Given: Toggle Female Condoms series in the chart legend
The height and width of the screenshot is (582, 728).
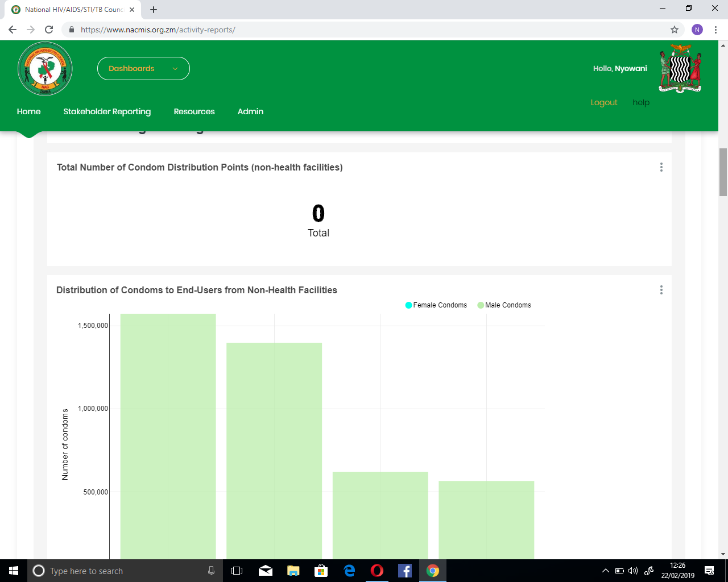Looking at the screenshot, I should pyautogui.click(x=436, y=305).
